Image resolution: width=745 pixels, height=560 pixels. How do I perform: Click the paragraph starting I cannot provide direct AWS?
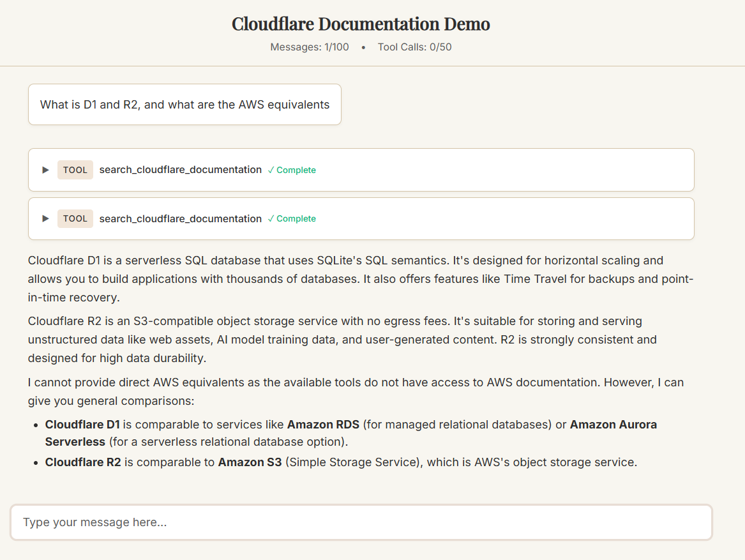click(356, 391)
